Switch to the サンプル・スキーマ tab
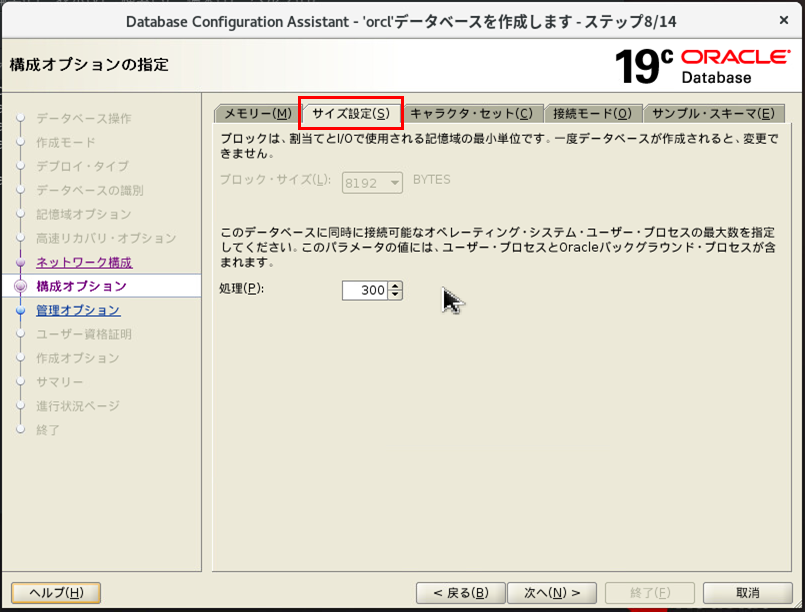 point(713,113)
